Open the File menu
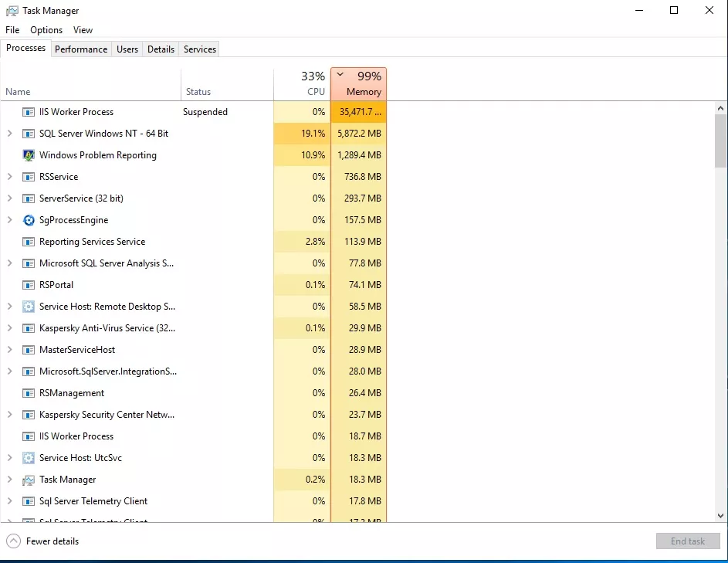The height and width of the screenshot is (563, 728). pyautogui.click(x=12, y=29)
